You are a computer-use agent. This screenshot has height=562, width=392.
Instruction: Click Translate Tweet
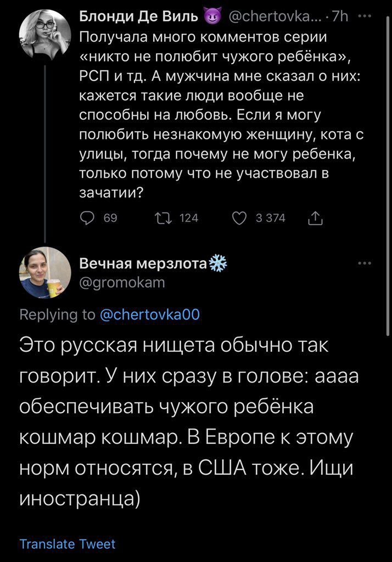pyautogui.click(x=68, y=544)
